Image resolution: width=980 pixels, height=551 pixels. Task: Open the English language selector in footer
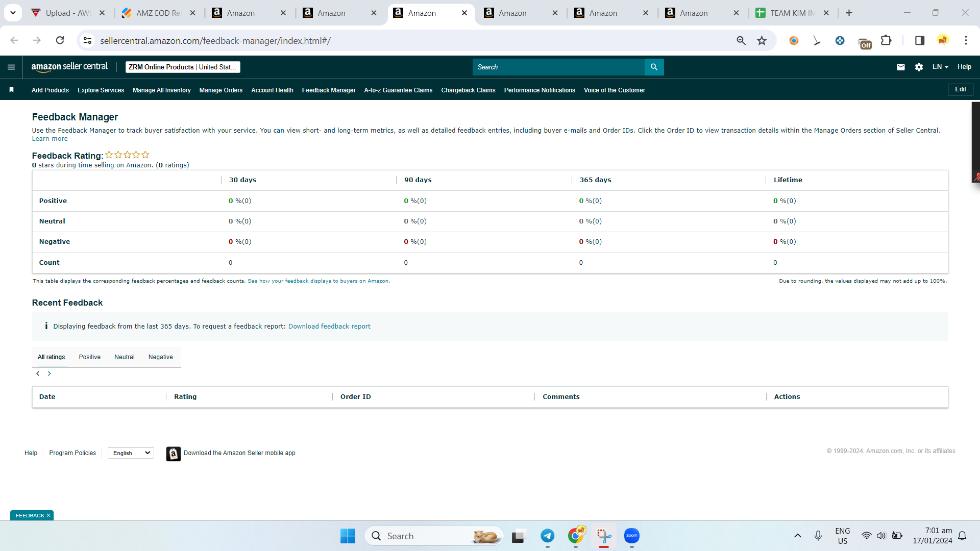pos(131,453)
